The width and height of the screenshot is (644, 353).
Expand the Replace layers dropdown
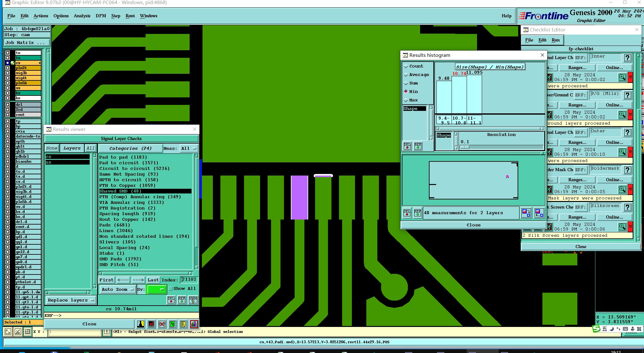[71, 300]
